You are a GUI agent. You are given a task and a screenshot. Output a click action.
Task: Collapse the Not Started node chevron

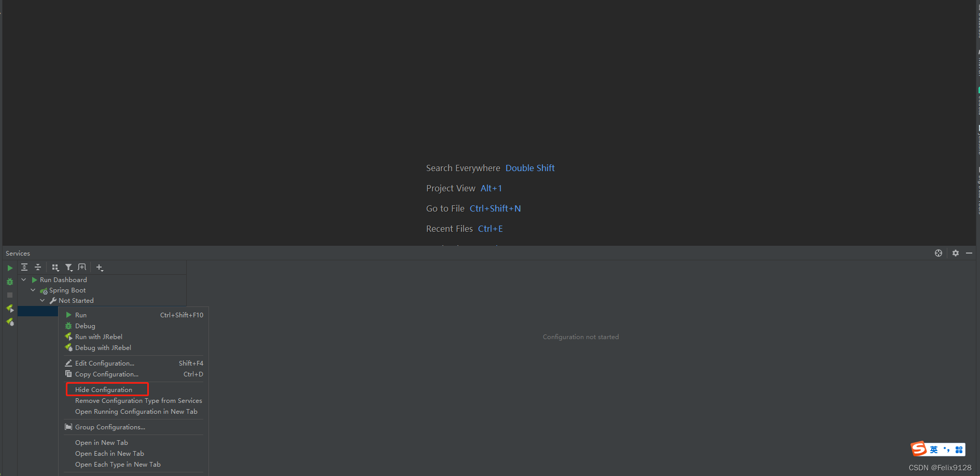coord(43,300)
